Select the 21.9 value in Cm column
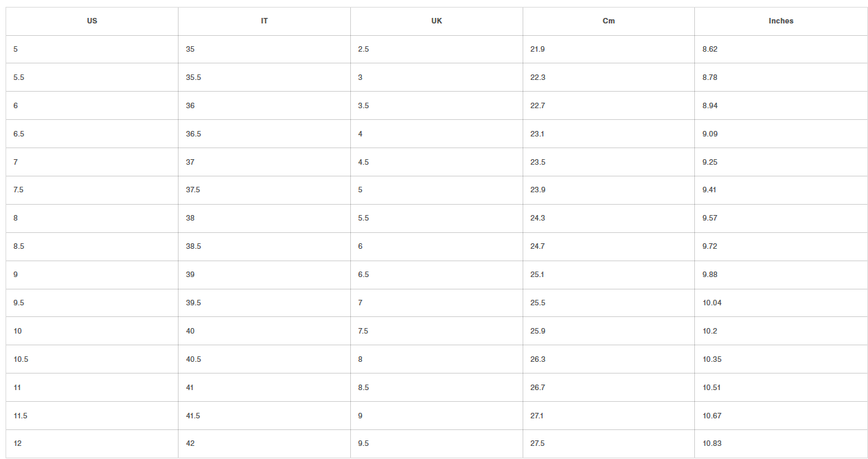Screen dimensions: 868x459 (x=538, y=50)
